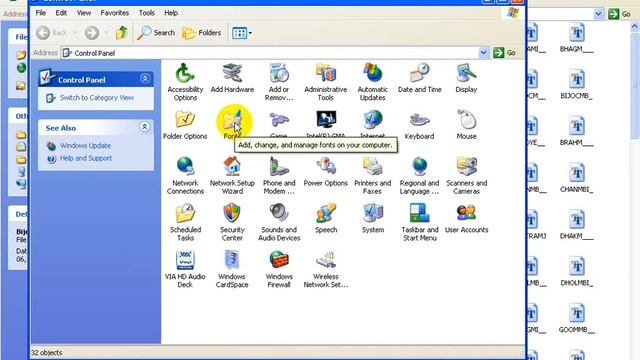The image size is (640, 360).
Task: Open Back button history dropdown arrow
Action: click(74, 33)
